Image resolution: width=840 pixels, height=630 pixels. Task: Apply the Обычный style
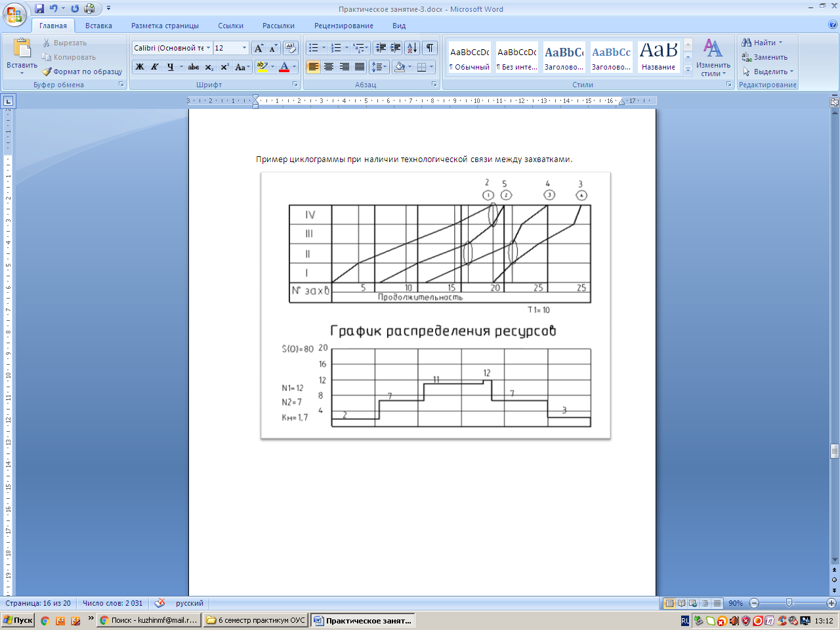click(469, 58)
